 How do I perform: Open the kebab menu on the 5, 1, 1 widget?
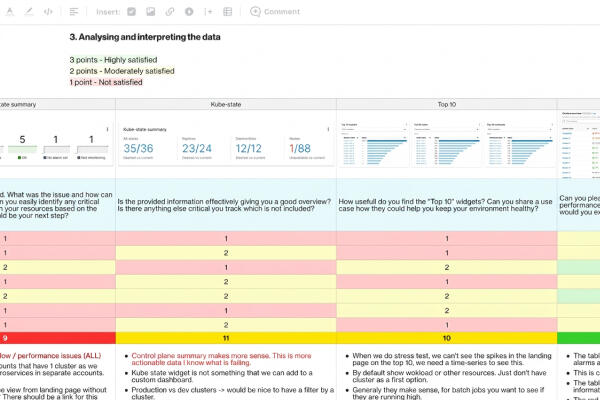click(x=107, y=129)
